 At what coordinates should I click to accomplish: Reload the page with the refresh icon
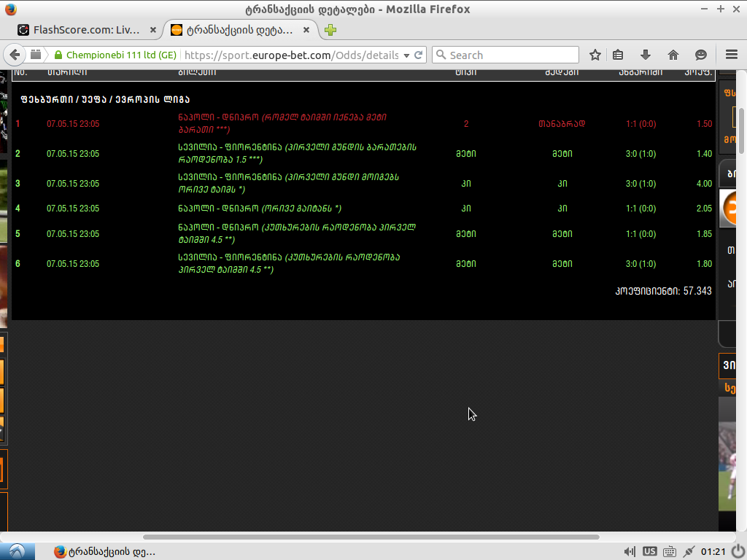tap(419, 55)
